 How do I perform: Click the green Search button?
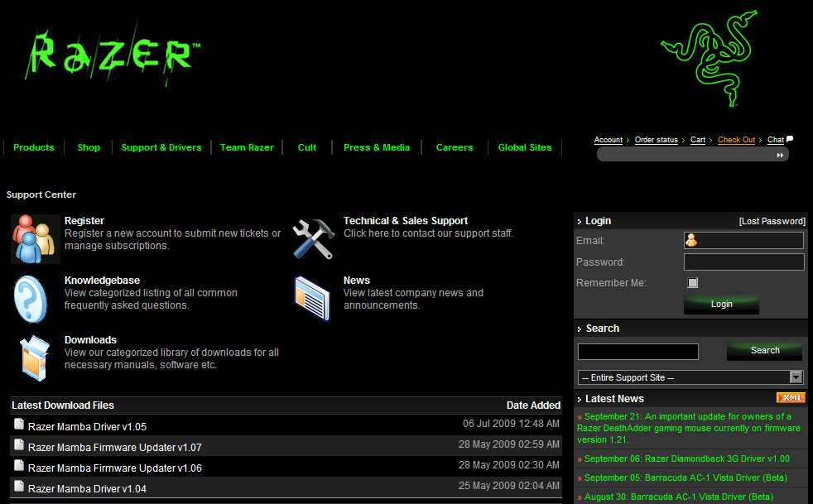pos(765,351)
